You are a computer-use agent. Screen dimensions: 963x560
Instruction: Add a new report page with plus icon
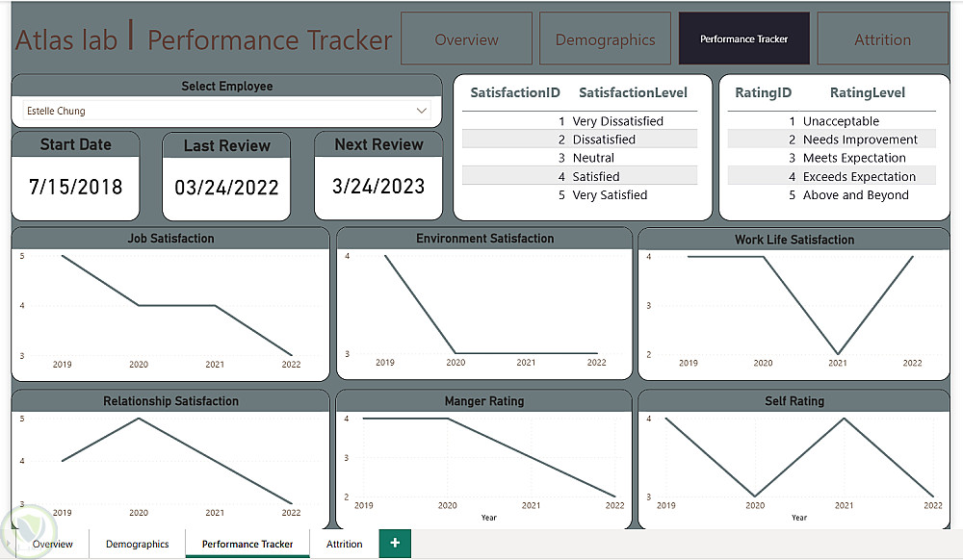pos(395,543)
